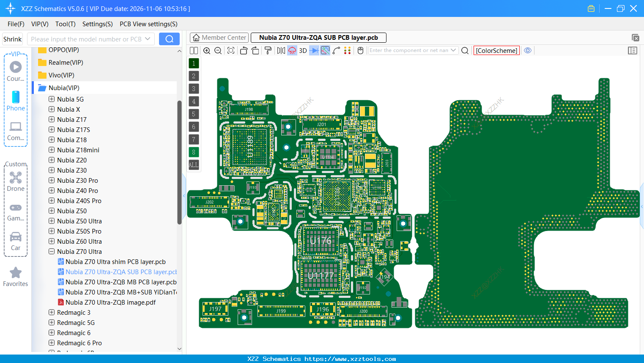This screenshot has height=363, width=644.
Task: Activate the mirror/flip board view tool
Action: 281,50
